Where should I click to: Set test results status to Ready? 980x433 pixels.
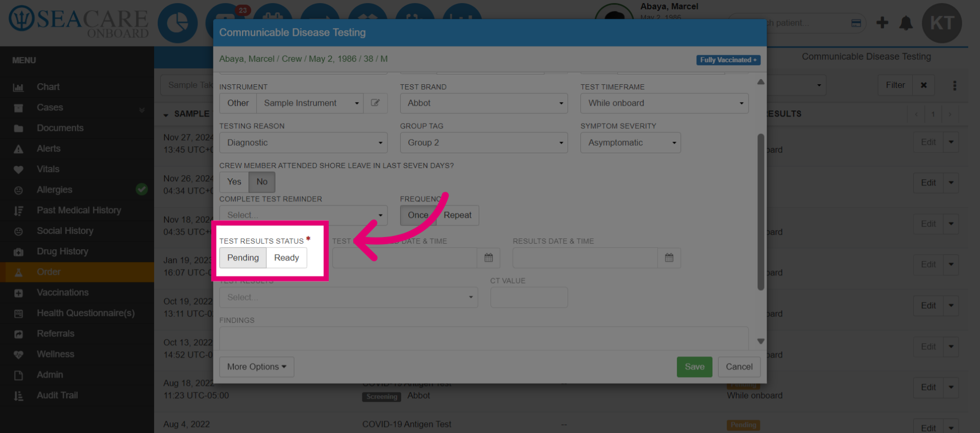[286, 258]
